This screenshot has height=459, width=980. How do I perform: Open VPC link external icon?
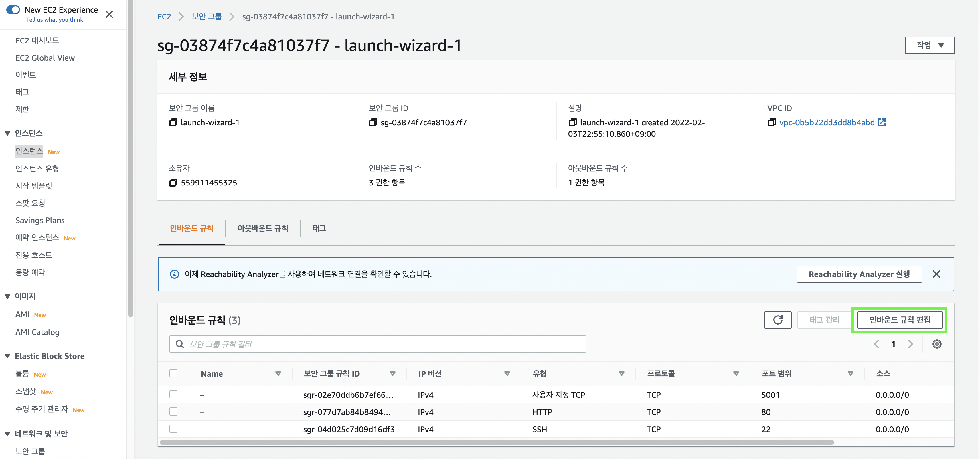[x=882, y=122]
